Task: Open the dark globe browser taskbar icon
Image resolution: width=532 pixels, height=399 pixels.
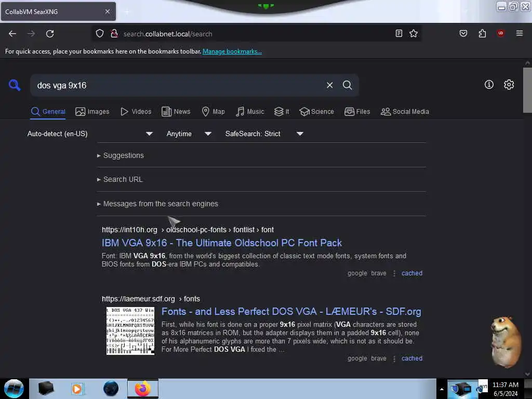Action: 111,389
